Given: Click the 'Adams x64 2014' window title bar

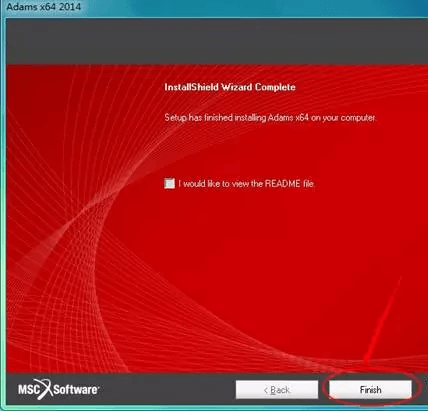Looking at the screenshot, I should 214,7.
